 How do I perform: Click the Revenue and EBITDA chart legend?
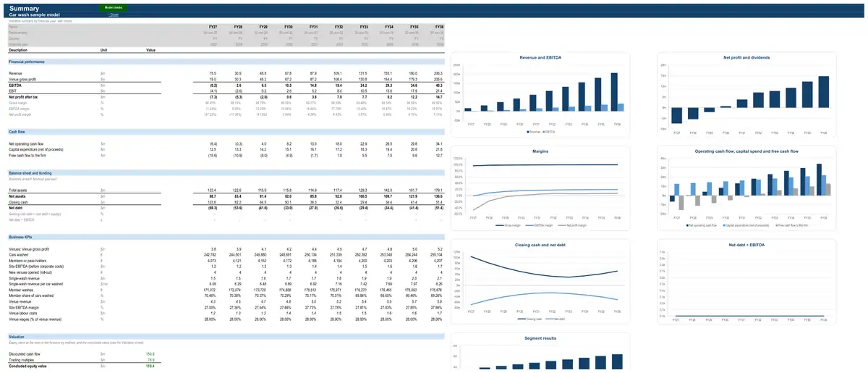click(540, 133)
